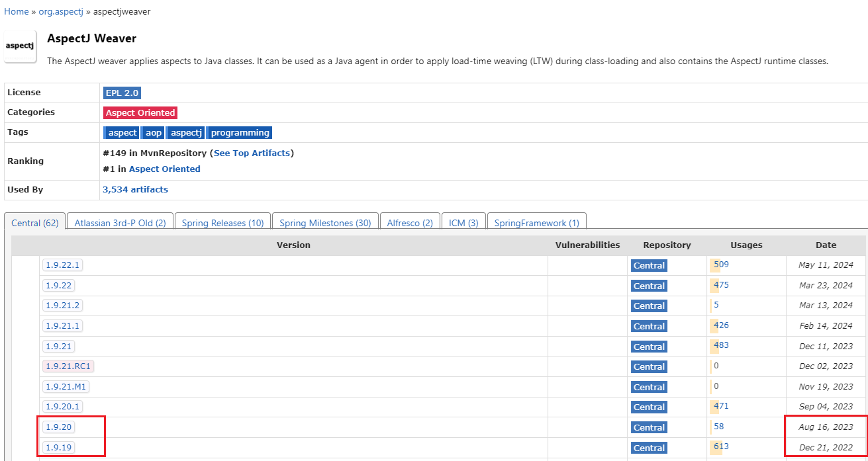
Task: Open version 1.9.21.M1
Action: click(66, 387)
